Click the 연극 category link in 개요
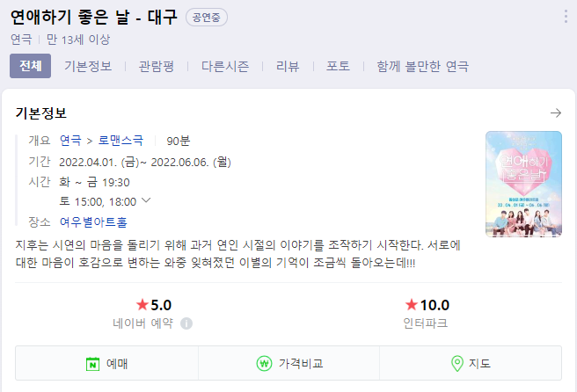 click(70, 141)
